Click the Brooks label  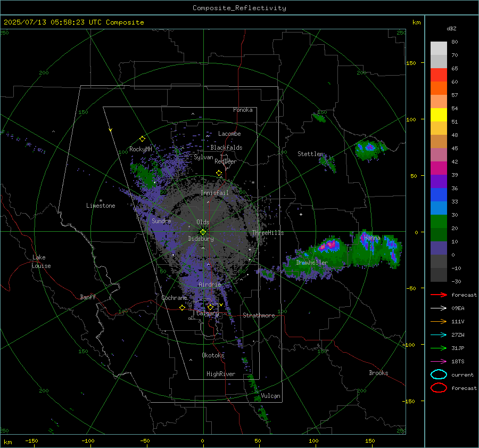tap(378, 373)
